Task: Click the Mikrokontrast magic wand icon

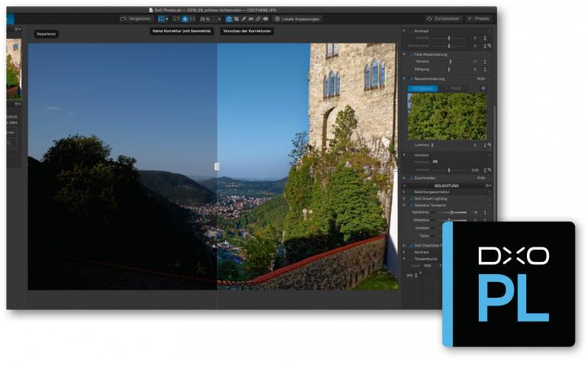Action: tap(489, 46)
